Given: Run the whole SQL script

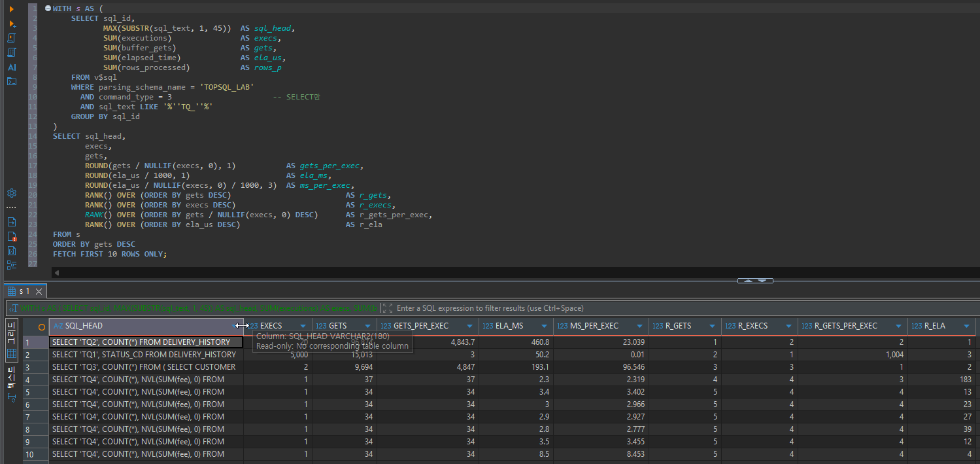Looking at the screenshot, I should [12, 38].
